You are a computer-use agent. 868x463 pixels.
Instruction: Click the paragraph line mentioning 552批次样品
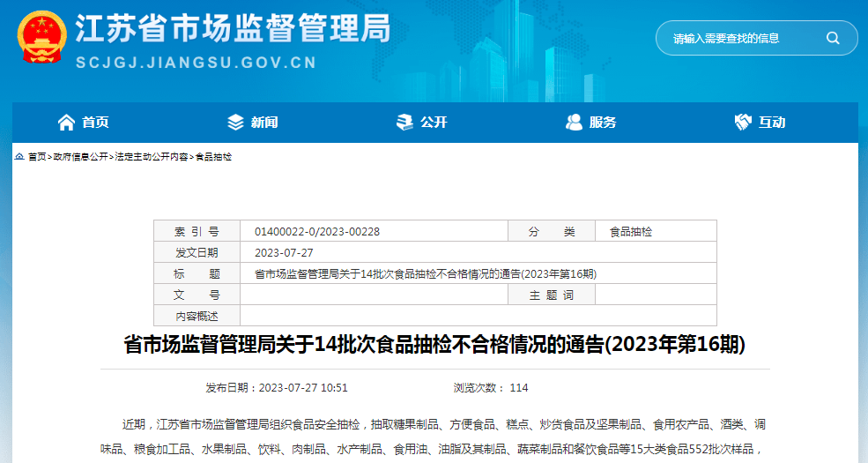click(x=432, y=449)
